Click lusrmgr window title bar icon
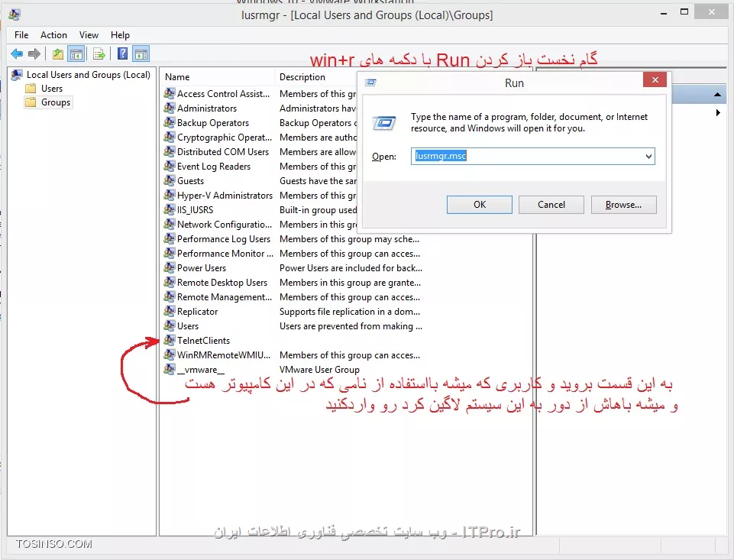The height and width of the screenshot is (560, 734). pyautogui.click(x=15, y=15)
